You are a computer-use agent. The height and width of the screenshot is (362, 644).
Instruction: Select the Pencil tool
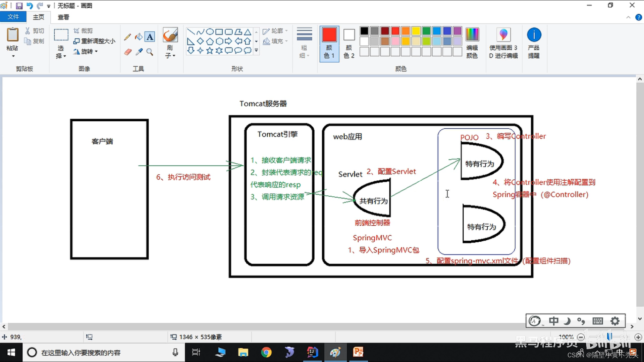click(127, 37)
